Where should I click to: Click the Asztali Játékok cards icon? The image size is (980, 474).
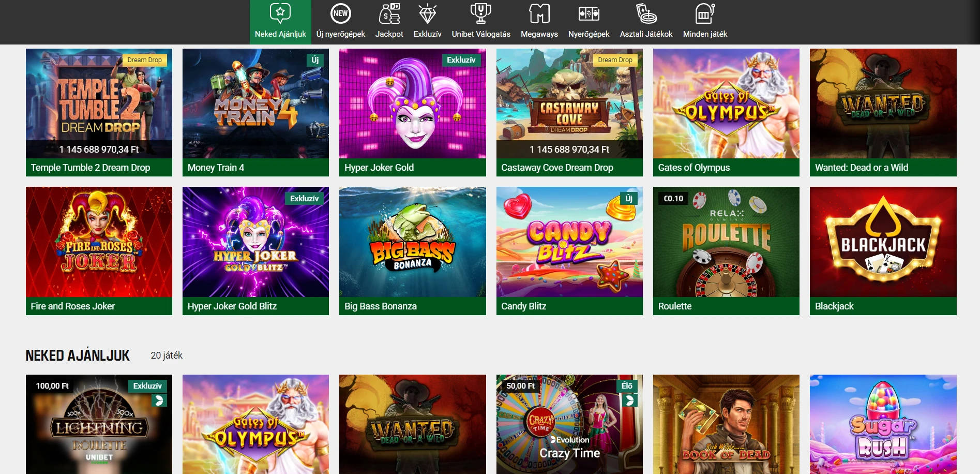click(646, 13)
